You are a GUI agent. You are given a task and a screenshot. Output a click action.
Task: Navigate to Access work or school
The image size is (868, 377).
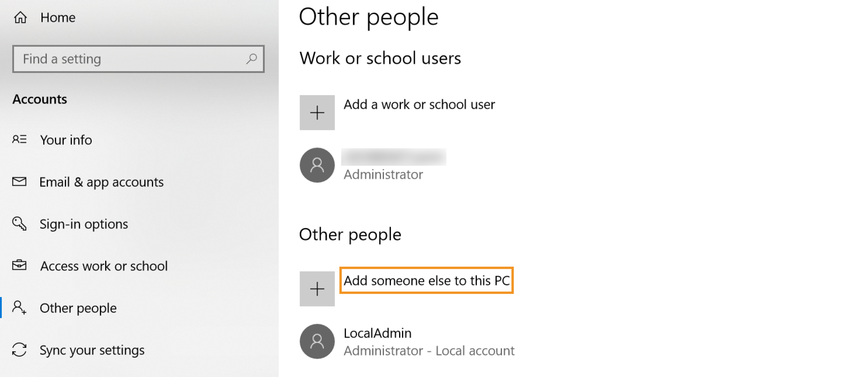pos(104,266)
